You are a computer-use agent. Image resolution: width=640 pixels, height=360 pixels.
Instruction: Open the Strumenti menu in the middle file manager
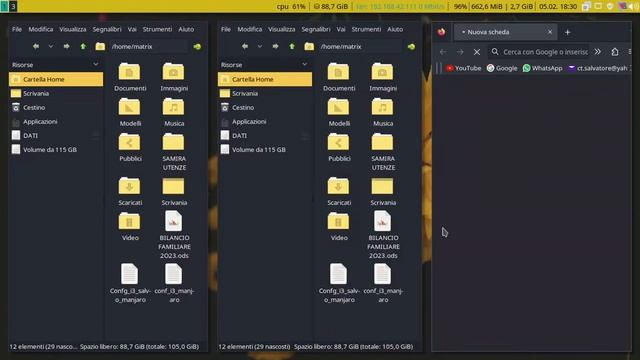(x=366, y=29)
